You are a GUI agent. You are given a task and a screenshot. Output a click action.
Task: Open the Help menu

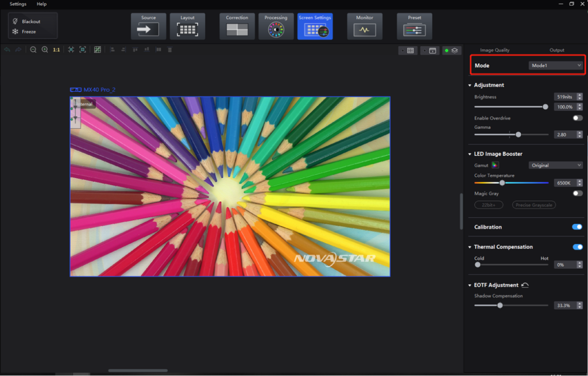[x=41, y=4]
